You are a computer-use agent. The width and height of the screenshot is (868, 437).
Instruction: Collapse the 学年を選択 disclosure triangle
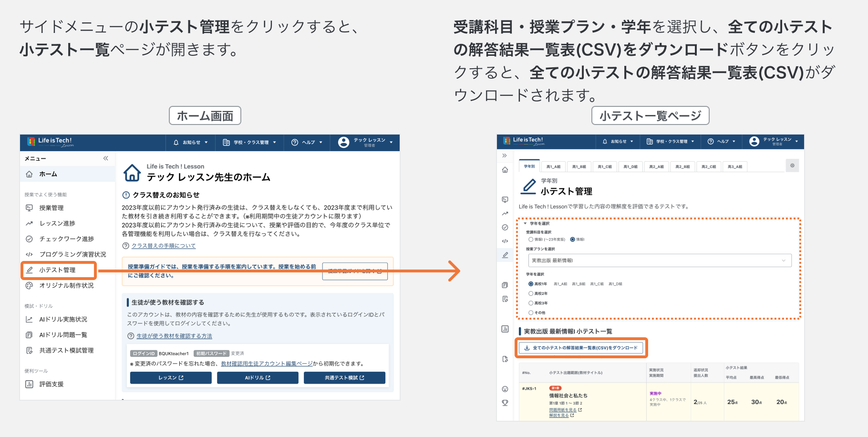pyautogui.click(x=525, y=223)
